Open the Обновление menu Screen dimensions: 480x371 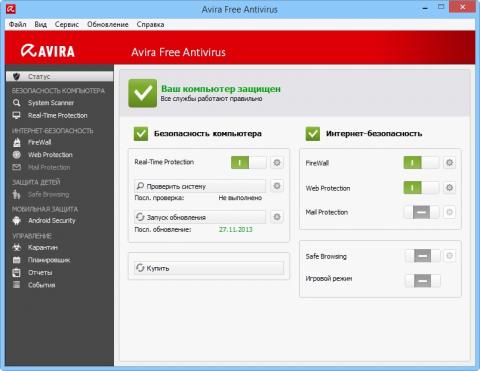(108, 24)
